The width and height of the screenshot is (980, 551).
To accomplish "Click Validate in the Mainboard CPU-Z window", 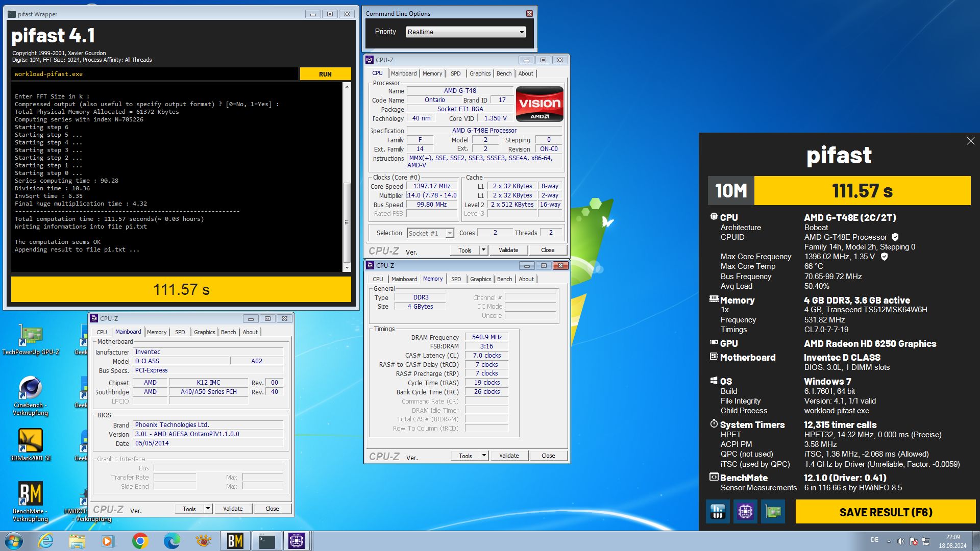I will pyautogui.click(x=233, y=509).
